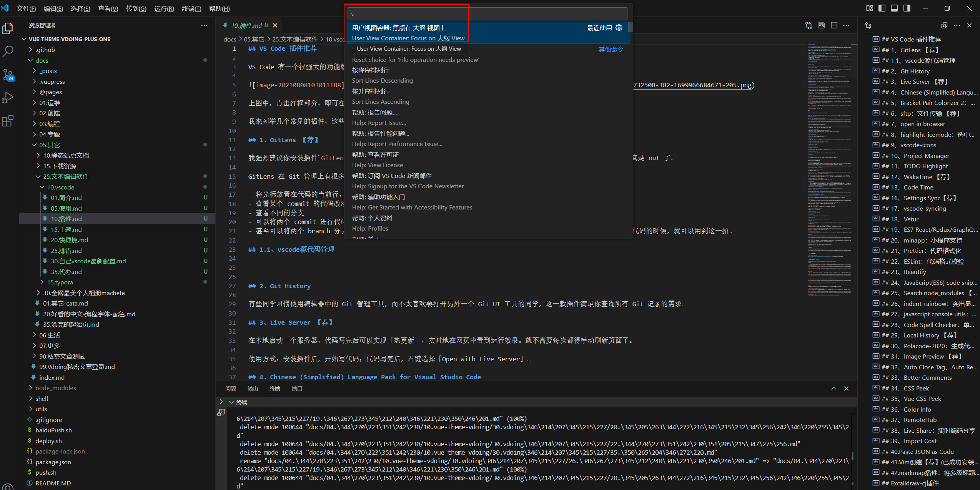
Task: Click the Open Changes compare icon
Action: (x=809, y=25)
